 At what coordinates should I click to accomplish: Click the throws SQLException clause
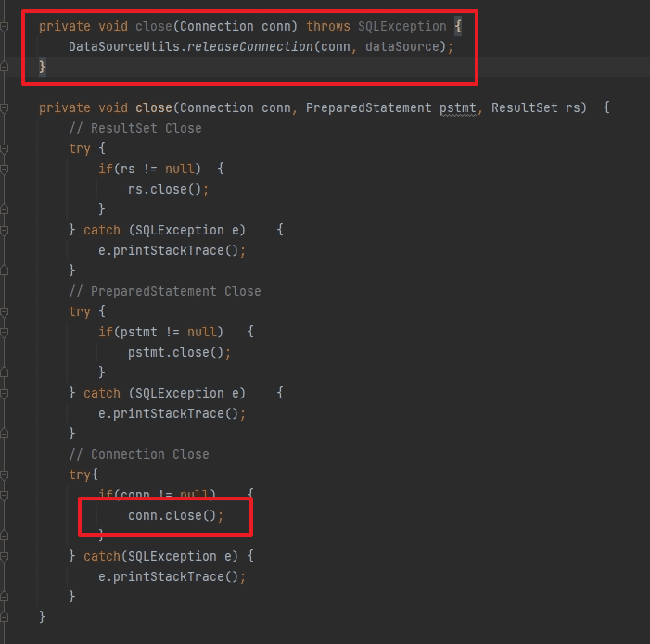[376, 27]
